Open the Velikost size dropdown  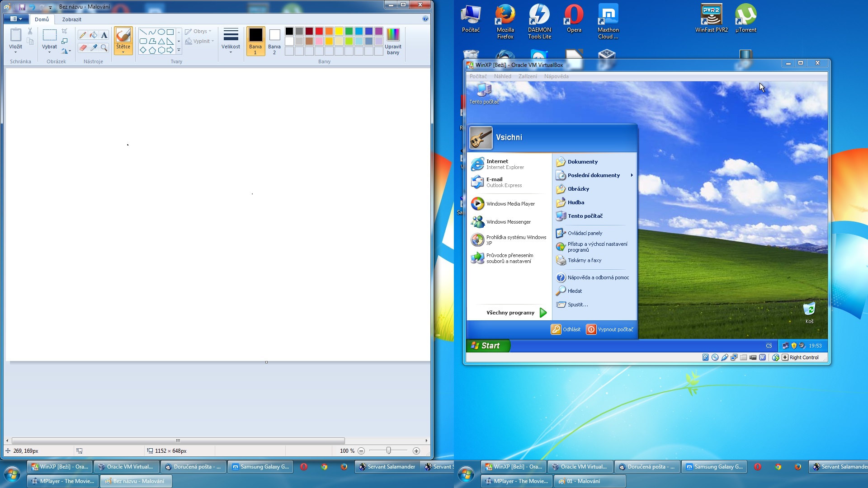coord(231,41)
